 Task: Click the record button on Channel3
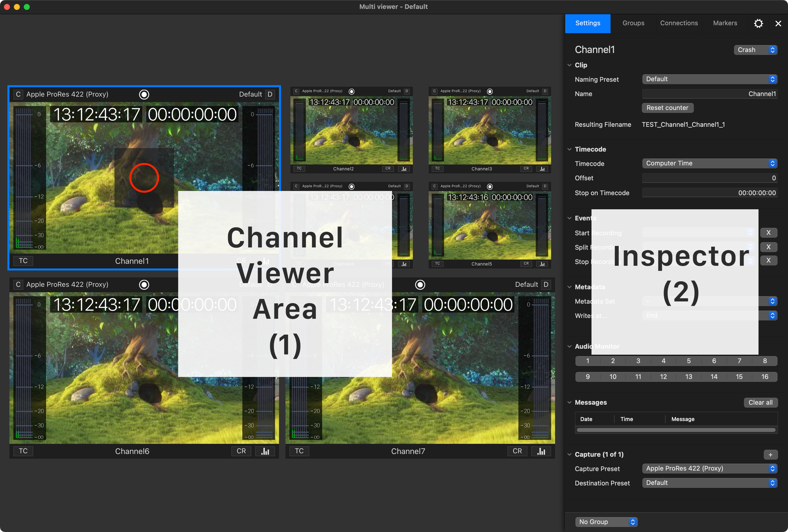[490, 91]
